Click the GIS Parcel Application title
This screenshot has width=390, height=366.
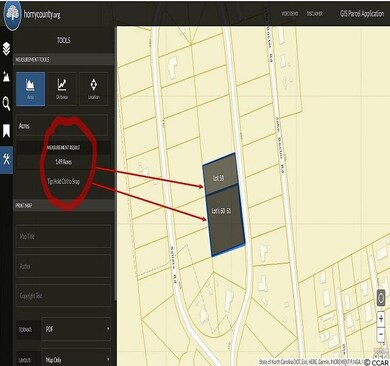(x=362, y=14)
